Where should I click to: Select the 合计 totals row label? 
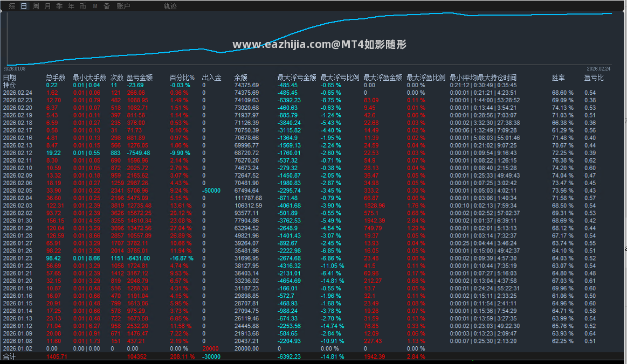9,356
